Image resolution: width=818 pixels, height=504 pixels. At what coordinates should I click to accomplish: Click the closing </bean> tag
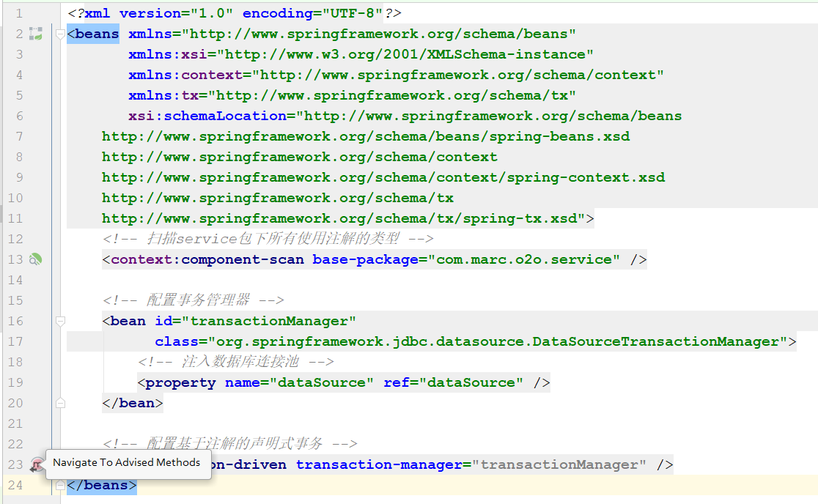point(133,403)
